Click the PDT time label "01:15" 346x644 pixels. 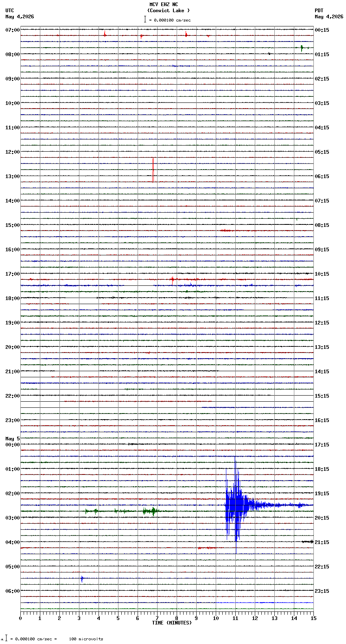(322, 54)
